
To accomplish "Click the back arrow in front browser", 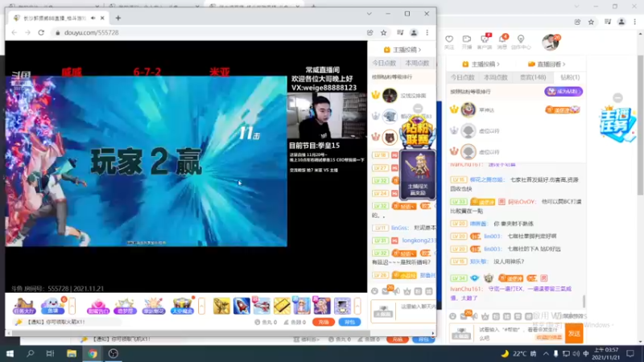I will pyautogui.click(x=14, y=32).
